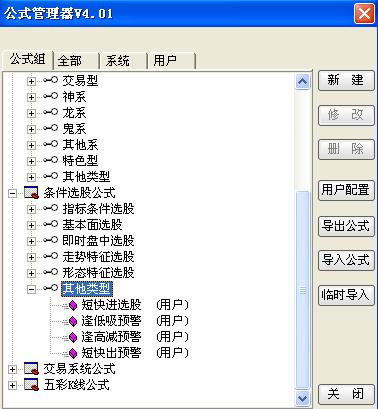Screen dimensions: 378x409
Task: Click the 交易系统公式 folder icon
Action: 31,369
